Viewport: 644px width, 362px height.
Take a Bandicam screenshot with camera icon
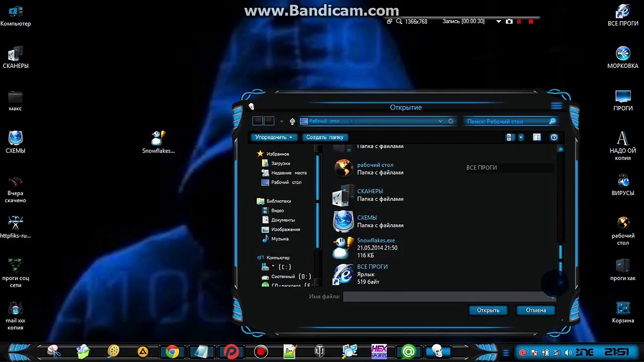coord(509,21)
